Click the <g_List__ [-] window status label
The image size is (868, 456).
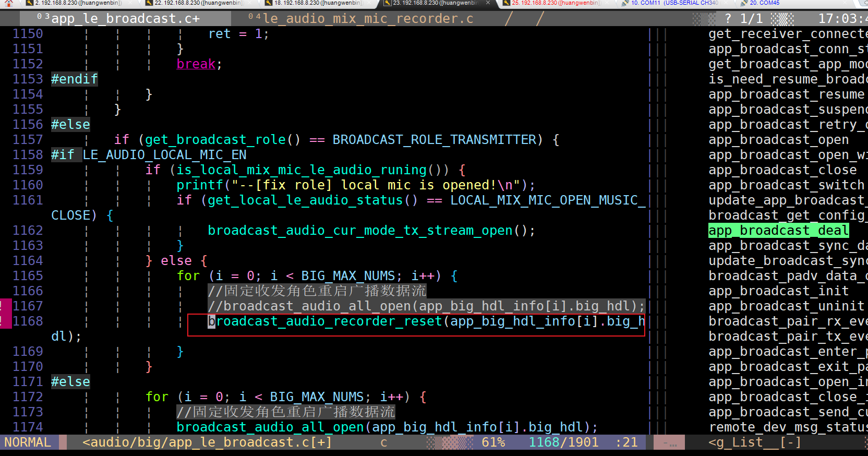(x=754, y=442)
